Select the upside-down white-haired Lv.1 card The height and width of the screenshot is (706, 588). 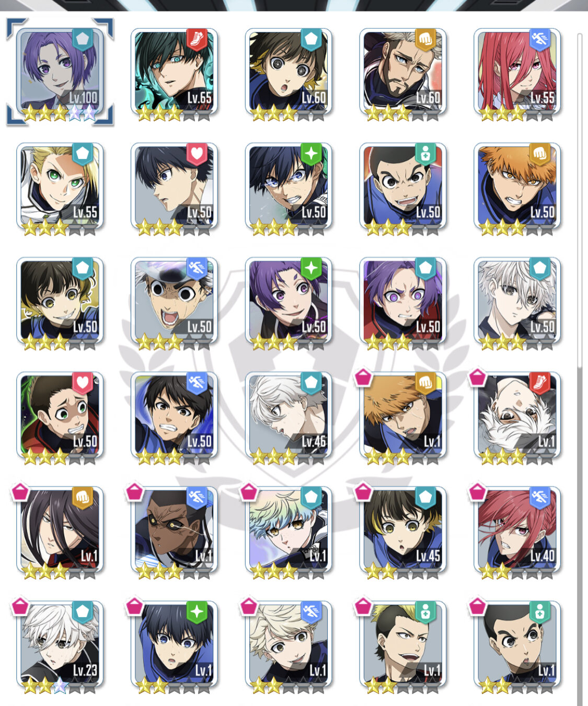click(x=517, y=415)
